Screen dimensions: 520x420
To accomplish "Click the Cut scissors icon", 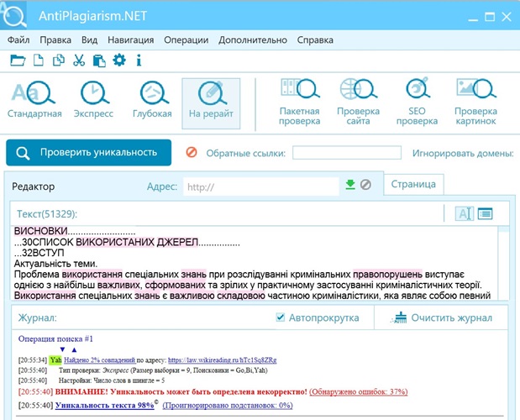I will (x=79, y=60).
